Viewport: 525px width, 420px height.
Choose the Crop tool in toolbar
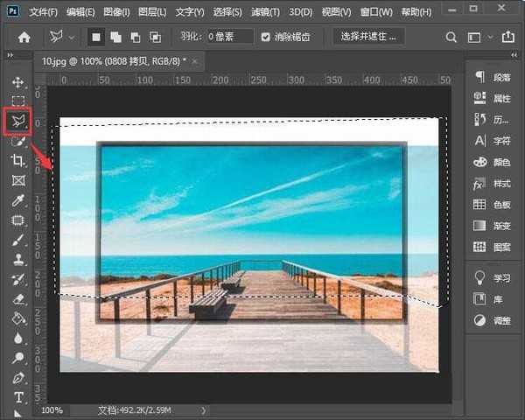click(17, 161)
